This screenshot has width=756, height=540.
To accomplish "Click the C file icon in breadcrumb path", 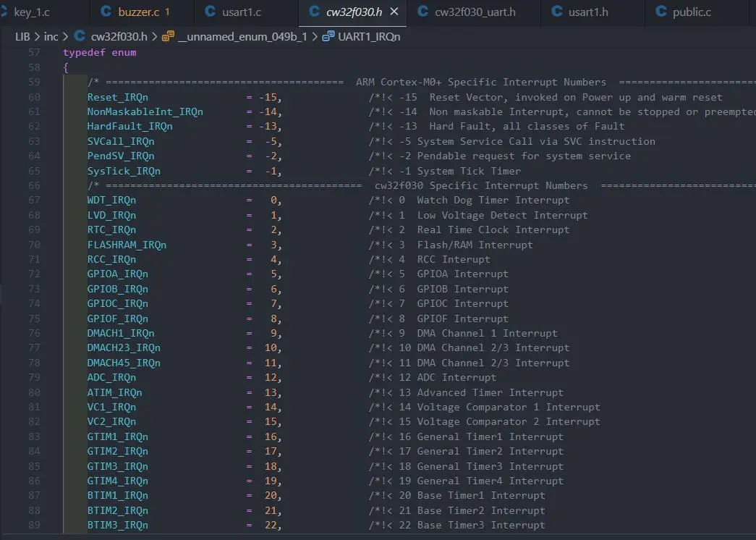I will [78, 36].
